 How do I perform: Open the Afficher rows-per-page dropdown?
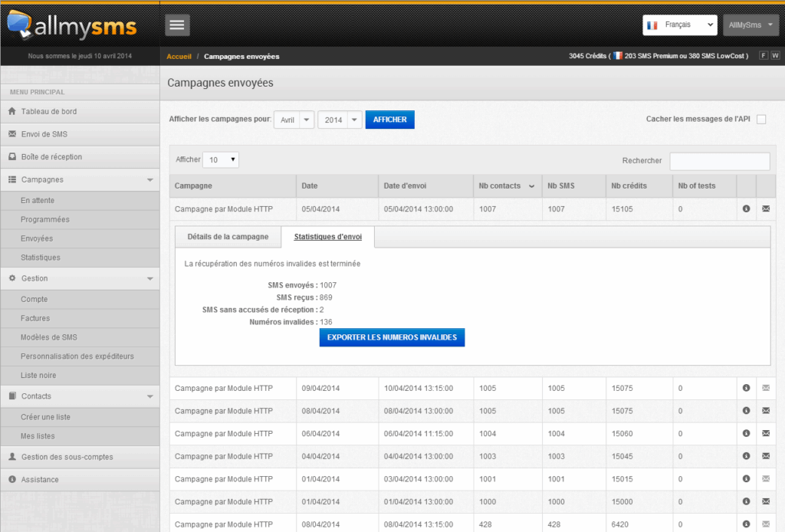(x=221, y=159)
